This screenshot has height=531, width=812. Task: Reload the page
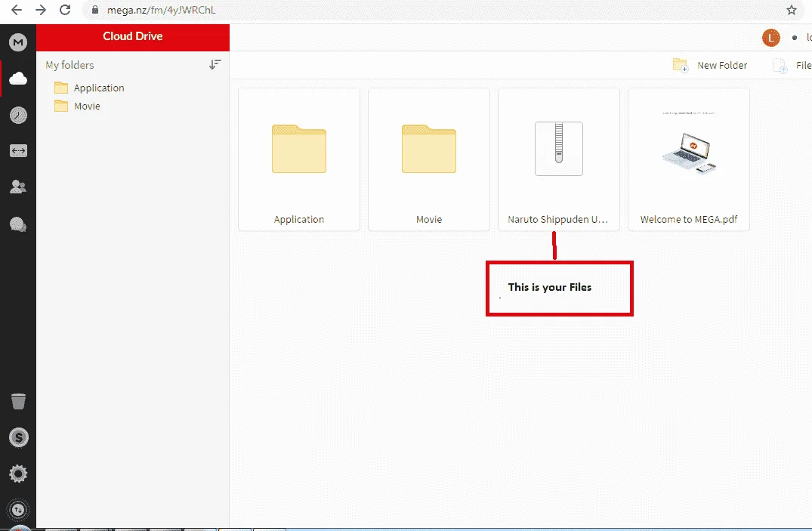[65, 10]
